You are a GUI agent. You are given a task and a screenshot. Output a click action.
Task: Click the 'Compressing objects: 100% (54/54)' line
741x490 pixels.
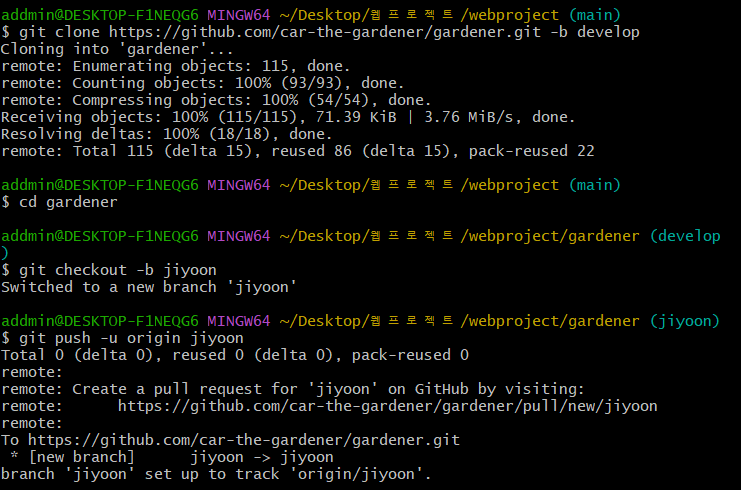pos(216,100)
